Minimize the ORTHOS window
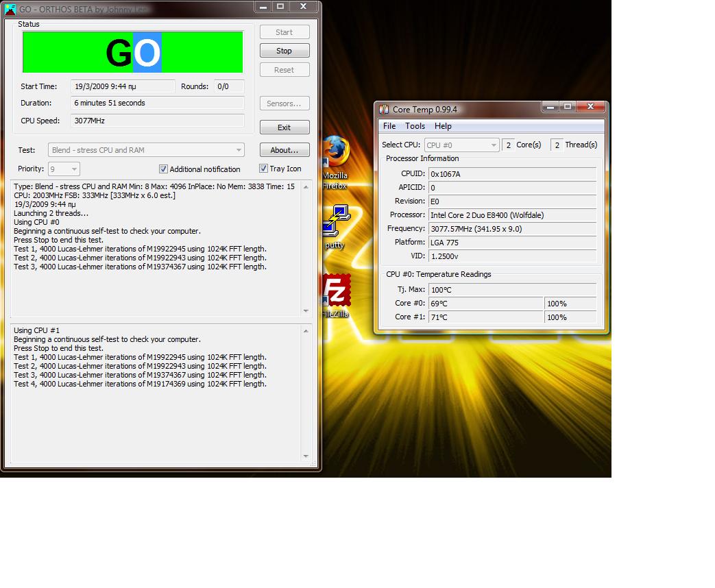Screen dimensions: 715x588 (x=263, y=6)
